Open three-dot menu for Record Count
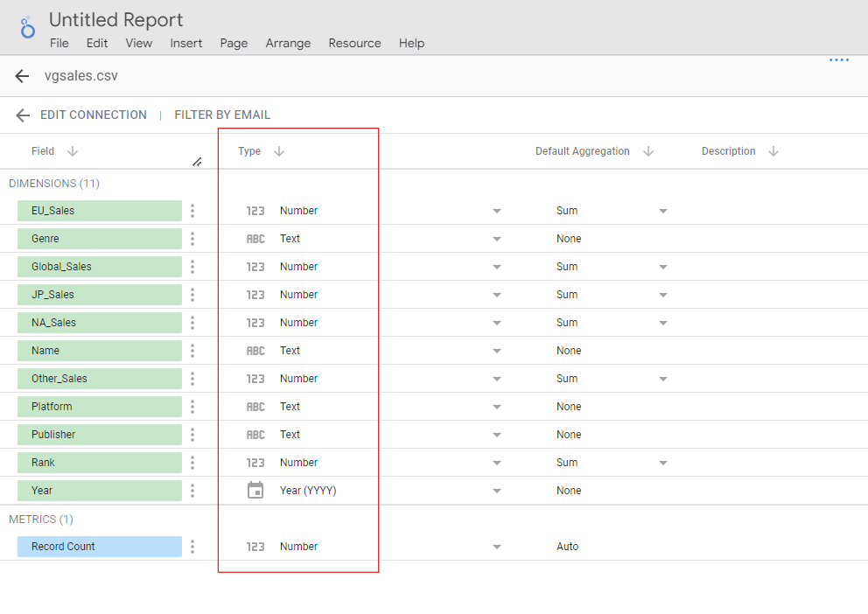Screen dimensions: 868x614 192,547
